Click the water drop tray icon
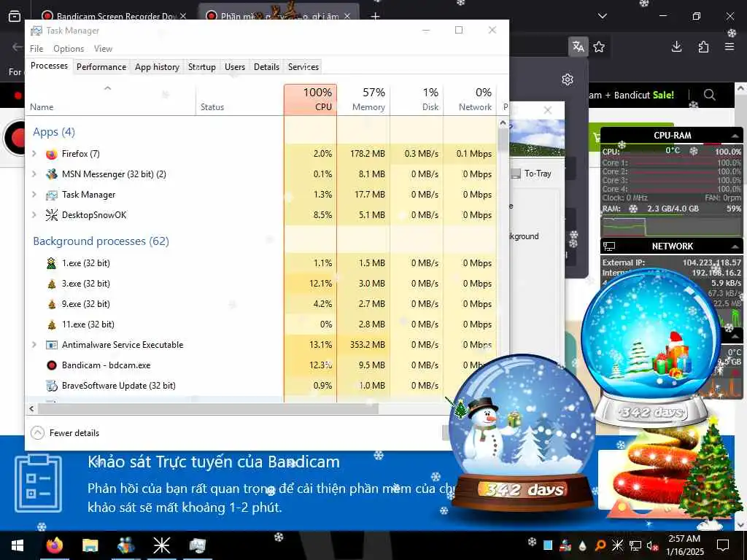This screenshot has width=747, height=560. 583,545
